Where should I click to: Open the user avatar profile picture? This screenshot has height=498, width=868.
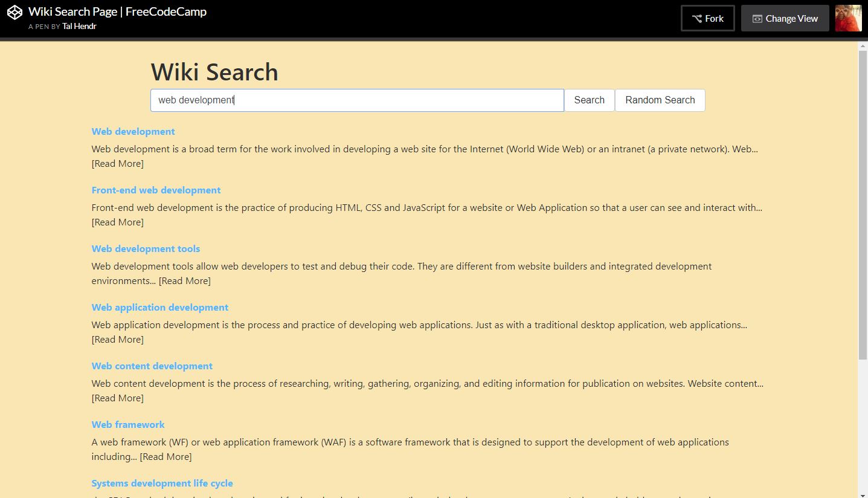click(848, 18)
